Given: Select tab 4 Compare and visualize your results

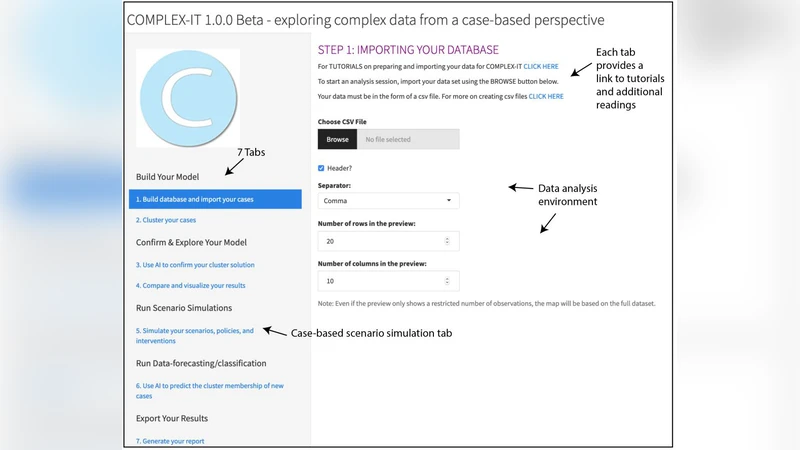Looking at the screenshot, I should (190, 287).
